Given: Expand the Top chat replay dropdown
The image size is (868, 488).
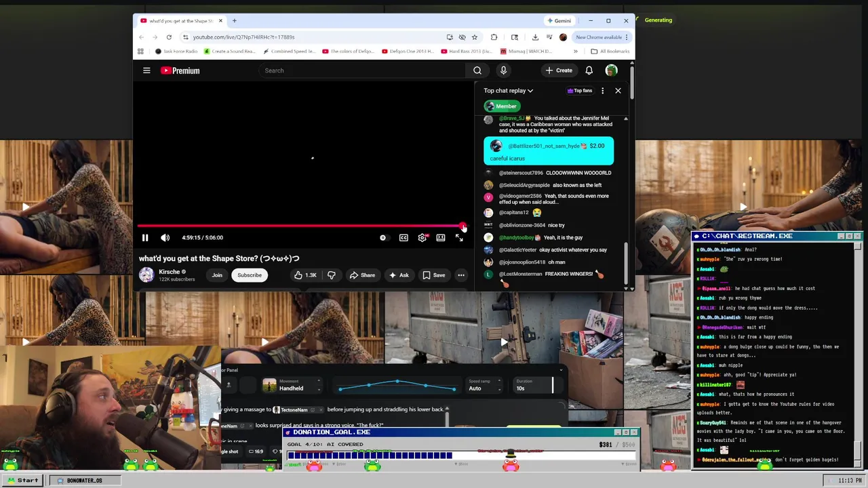Looking at the screenshot, I should pyautogui.click(x=508, y=90).
